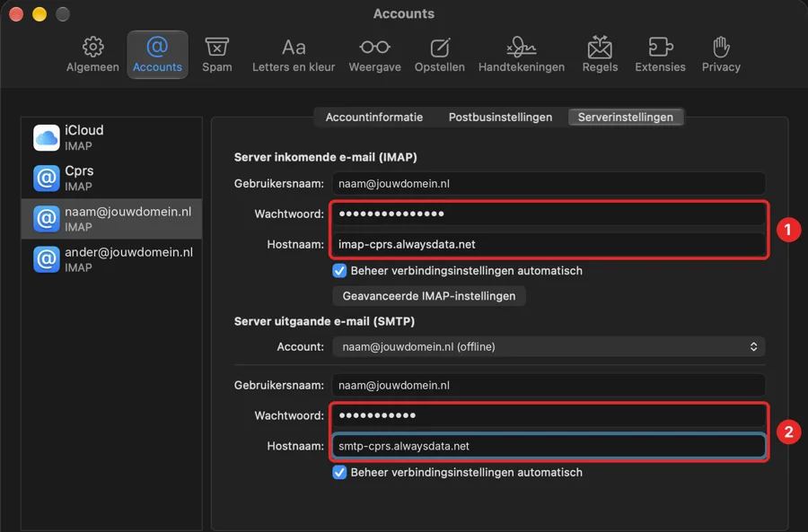
Task: Open the SMTP Account dropdown
Action: click(549, 346)
